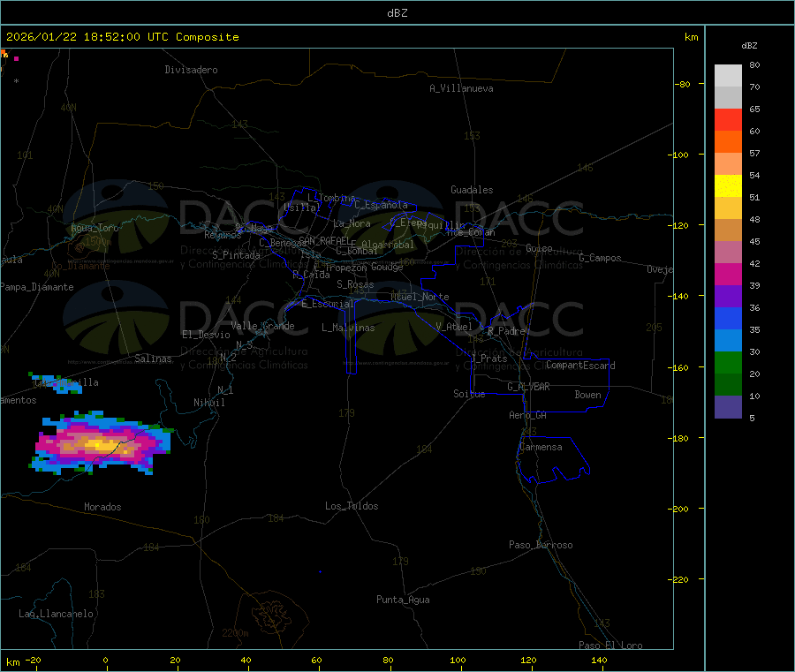Click the 100 km tick on bottom axis
This screenshot has height=672, width=795.
click(x=458, y=660)
